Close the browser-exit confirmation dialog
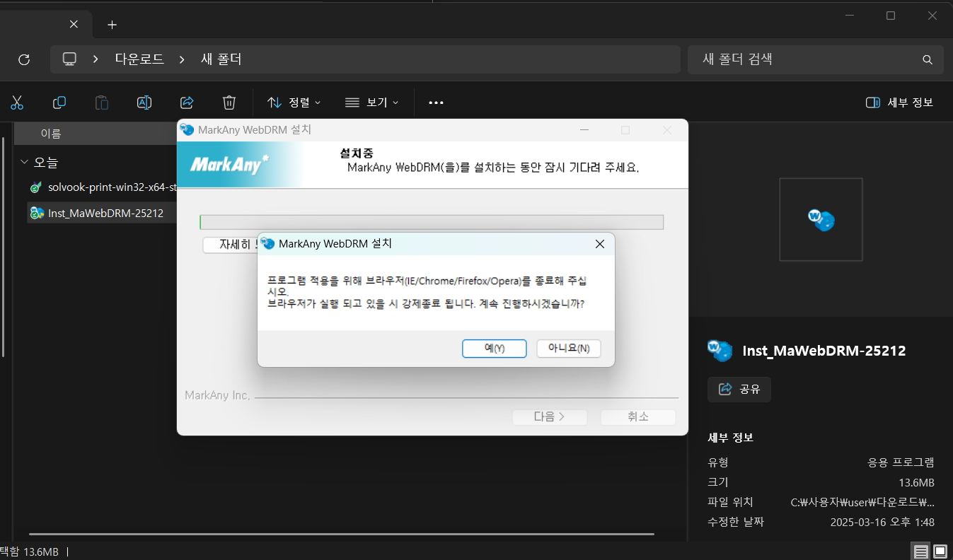 pyautogui.click(x=599, y=244)
